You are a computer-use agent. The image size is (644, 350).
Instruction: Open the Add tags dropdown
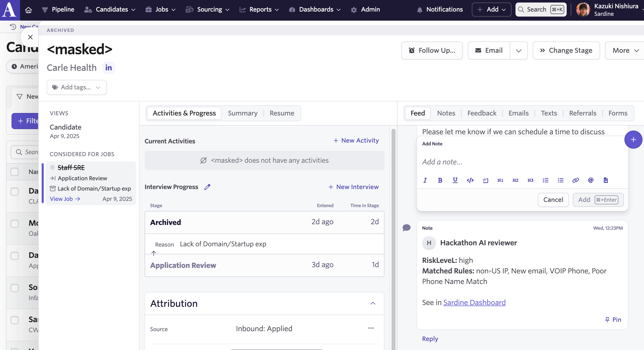pyautogui.click(x=77, y=87)
